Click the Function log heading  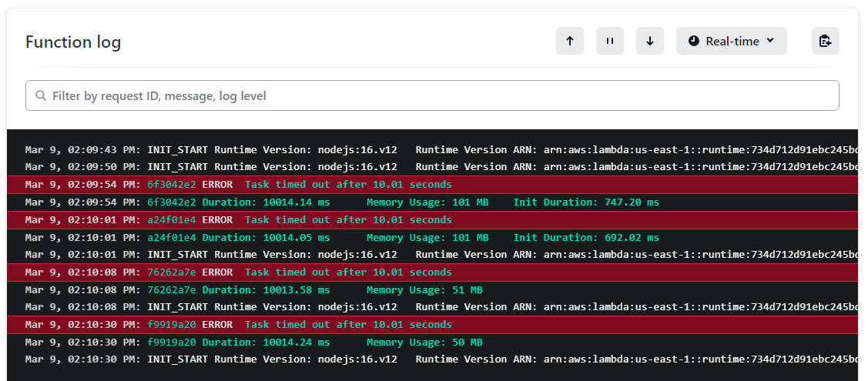pos(73,42)
